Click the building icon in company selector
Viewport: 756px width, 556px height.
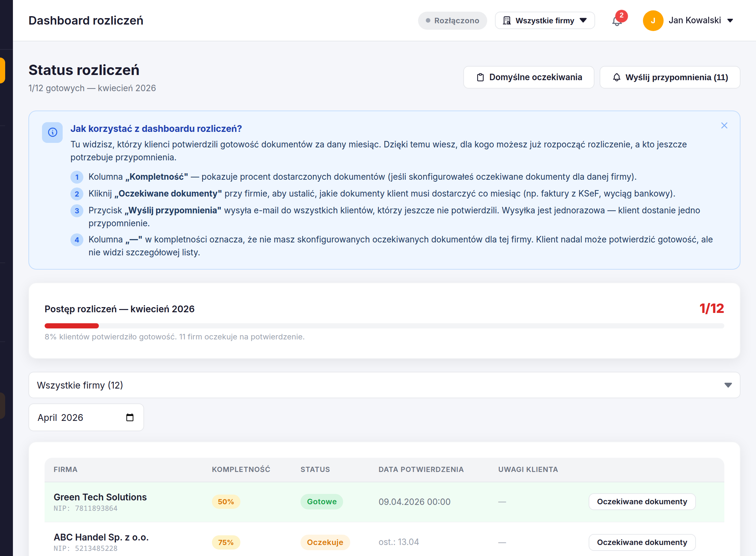(x=507, y=21)
